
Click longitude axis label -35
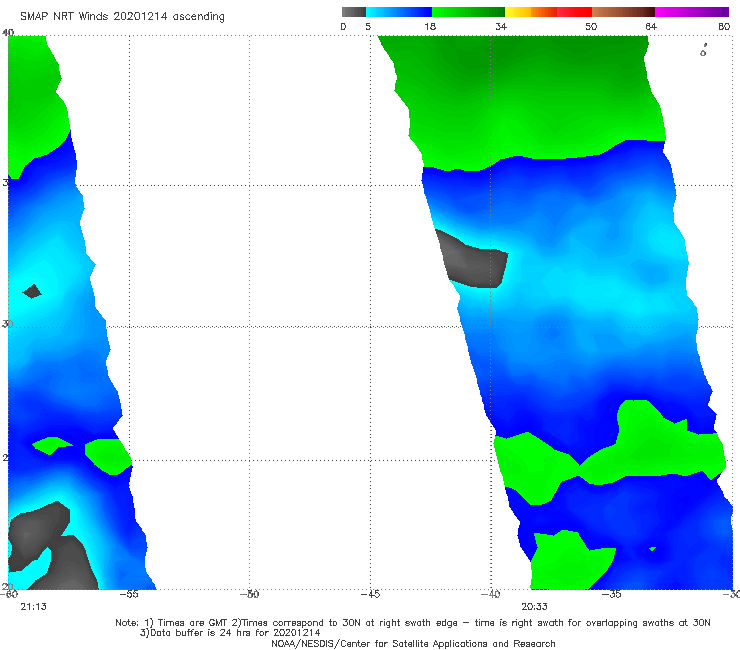pyautogui.click(x=612, y=594)
